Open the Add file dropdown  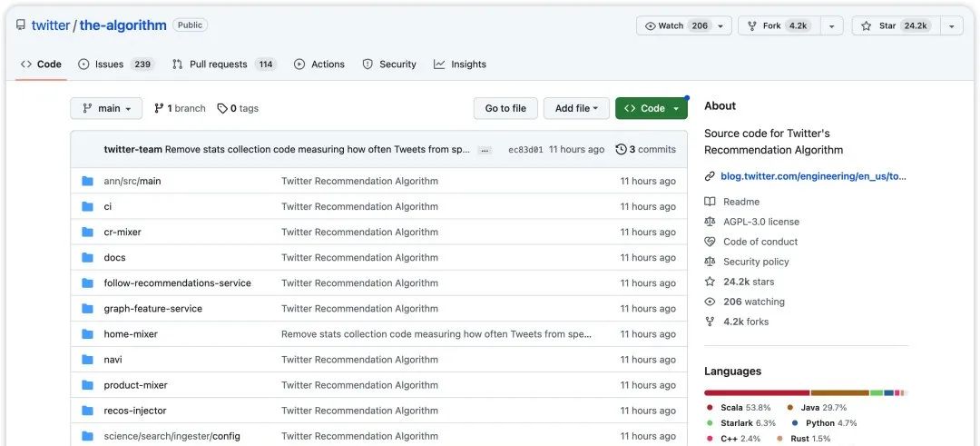(x=576, y=108)
